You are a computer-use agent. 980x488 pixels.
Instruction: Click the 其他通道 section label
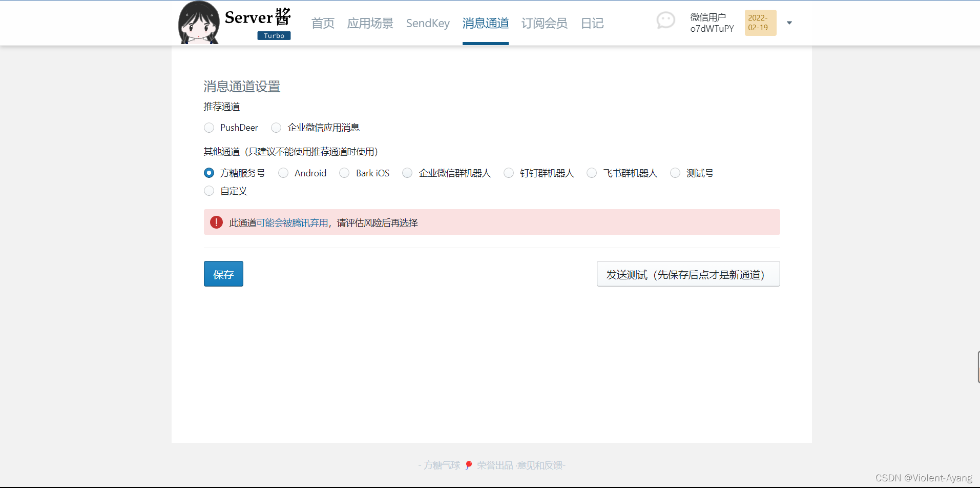[290, 151]
